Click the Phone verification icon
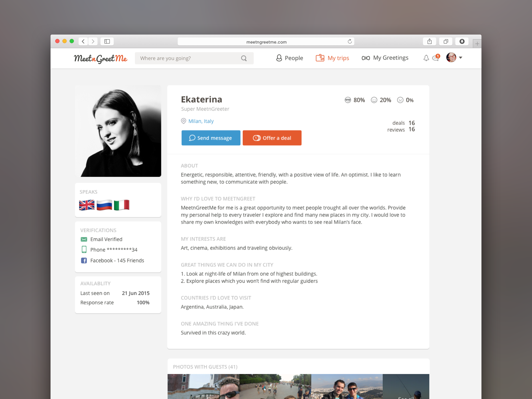This screenshot has width=532, height=399. pyautogui.click(x=84, y=249)
